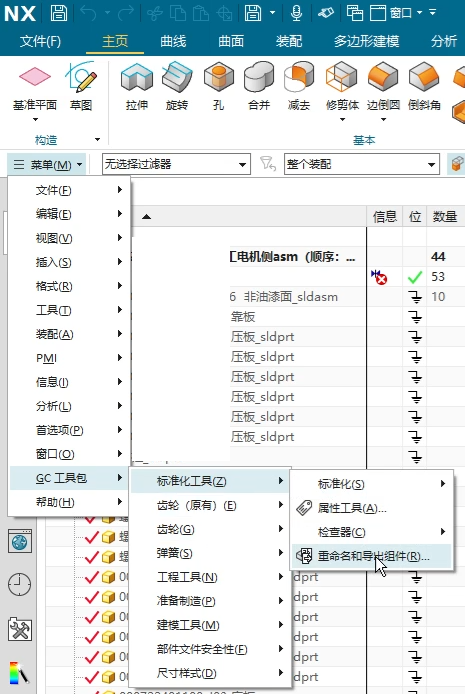The width and height of the screenshot is (465, 694).
Task: Click the reset filter funnel icon
Action: pyautogui.click(x=268, y=164)
